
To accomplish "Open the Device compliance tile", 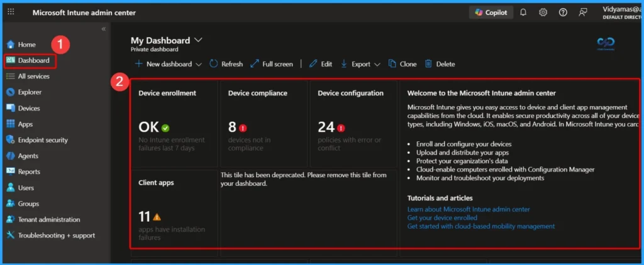I will 264,124.
